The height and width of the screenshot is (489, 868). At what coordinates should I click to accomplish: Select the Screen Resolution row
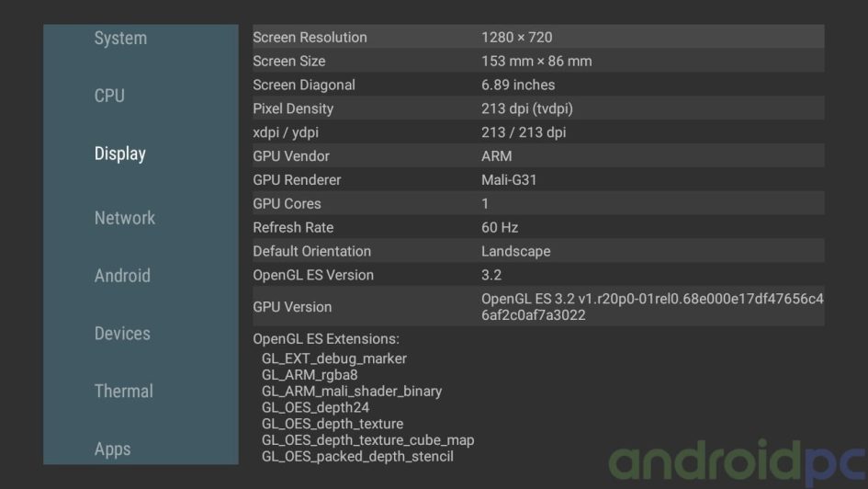coord(538,37)
